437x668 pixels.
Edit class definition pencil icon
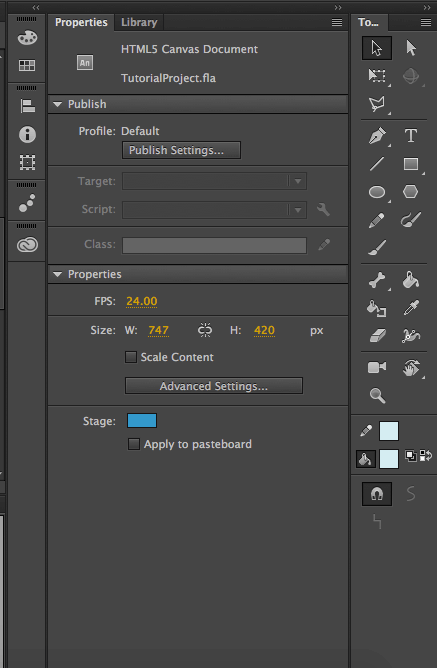[x=324, y=245]
